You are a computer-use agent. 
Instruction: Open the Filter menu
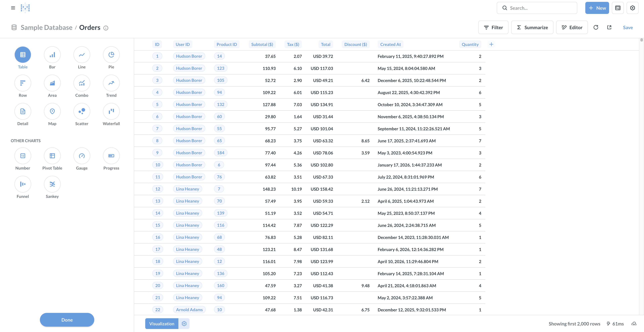(493, 27)
